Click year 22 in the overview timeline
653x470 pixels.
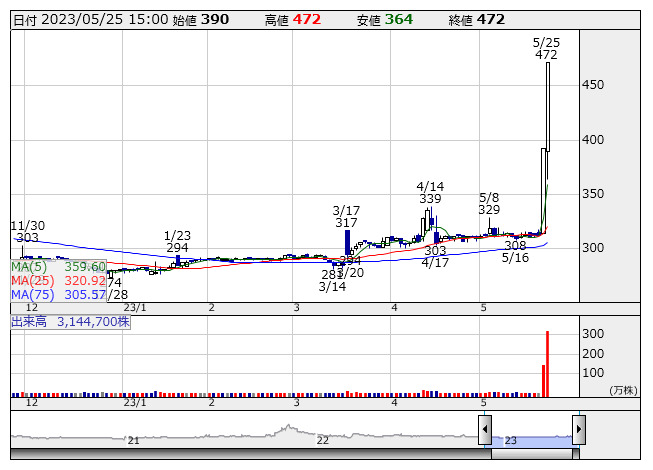(x=322, y=440)
